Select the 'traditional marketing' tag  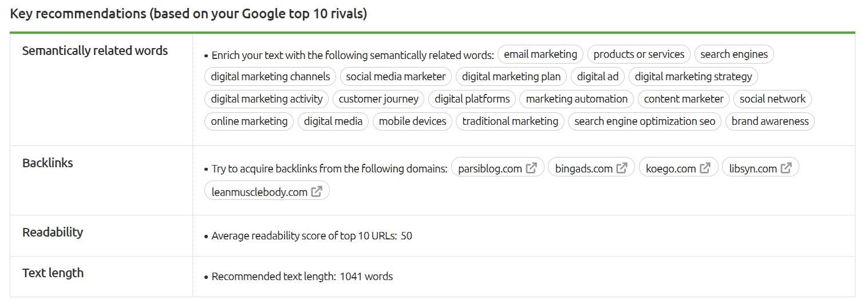click(x=510, y=121)
